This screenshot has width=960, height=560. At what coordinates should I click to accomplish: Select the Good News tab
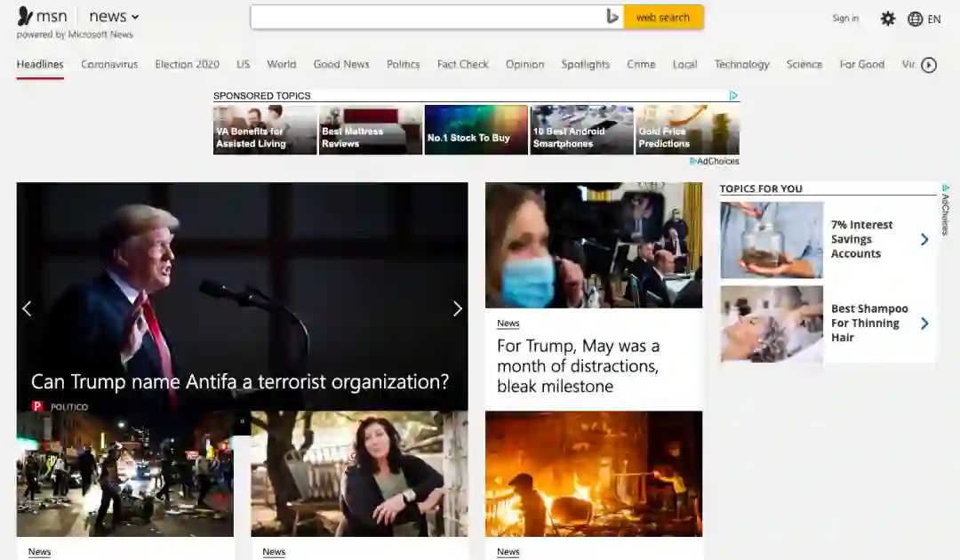coord(341,64)
